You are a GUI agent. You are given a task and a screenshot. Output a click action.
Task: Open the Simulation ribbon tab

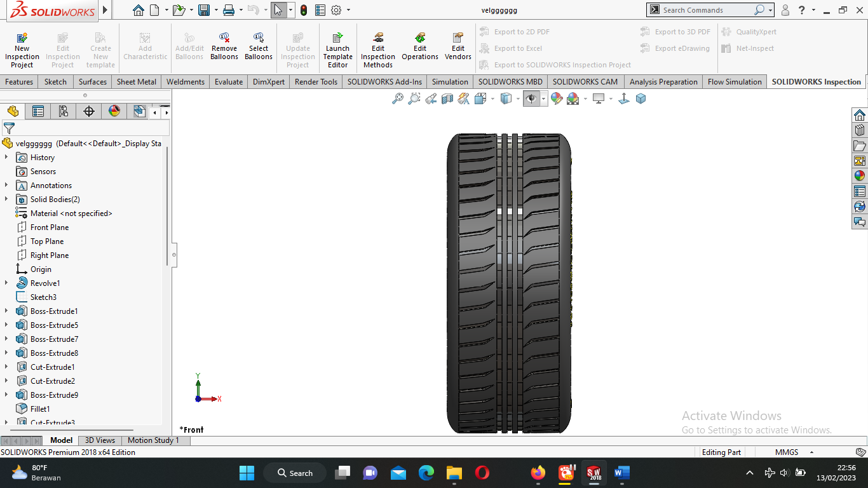(x=450, y=82)
